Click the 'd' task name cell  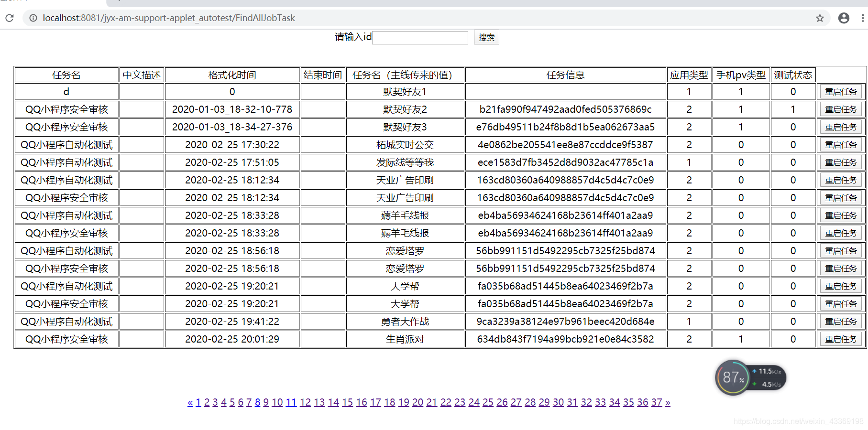tap(66, 92)
